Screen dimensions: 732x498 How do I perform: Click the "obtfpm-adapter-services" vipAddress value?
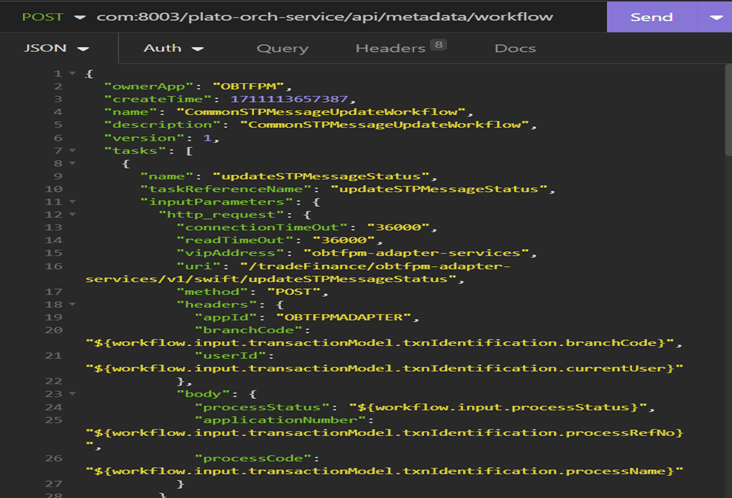click(416, 253)
